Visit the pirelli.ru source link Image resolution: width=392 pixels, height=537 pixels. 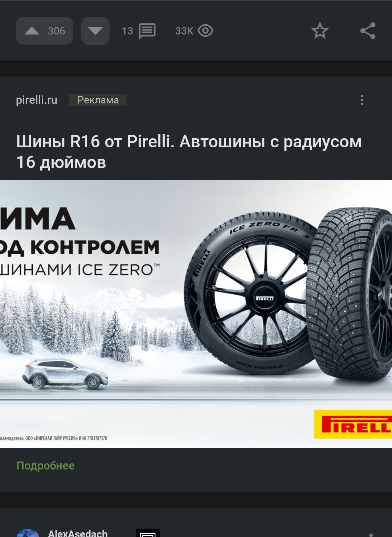pos(37,100)
